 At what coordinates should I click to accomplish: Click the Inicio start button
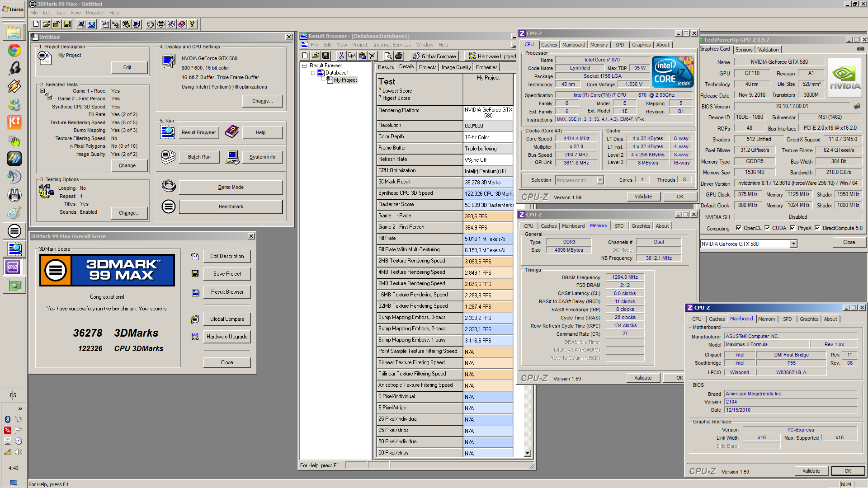click(x=13, y=9)
